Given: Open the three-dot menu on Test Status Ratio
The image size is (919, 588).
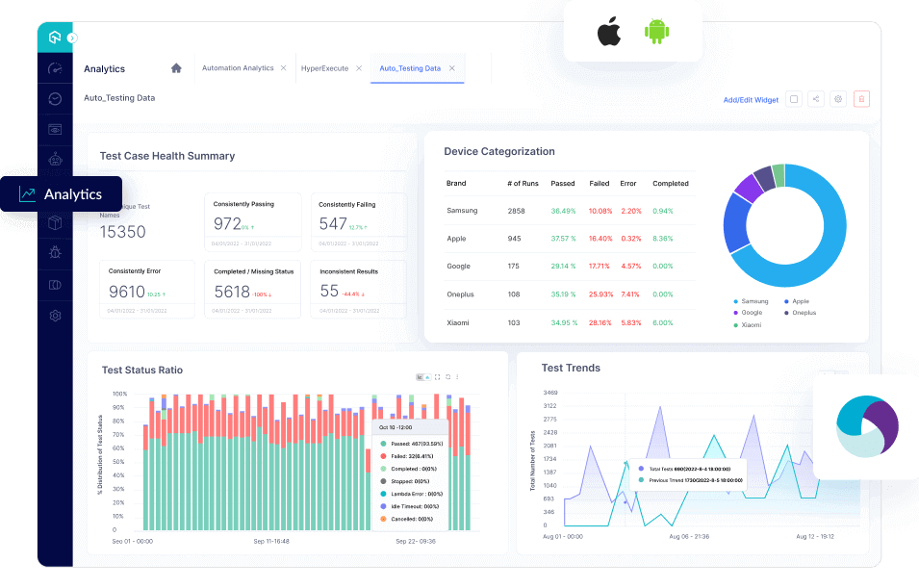Looking at the screenshot, I should point(457,376).
